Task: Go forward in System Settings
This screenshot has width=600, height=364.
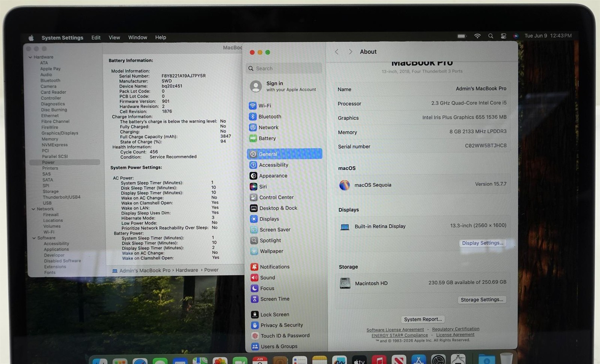Action: click(350, 52)
